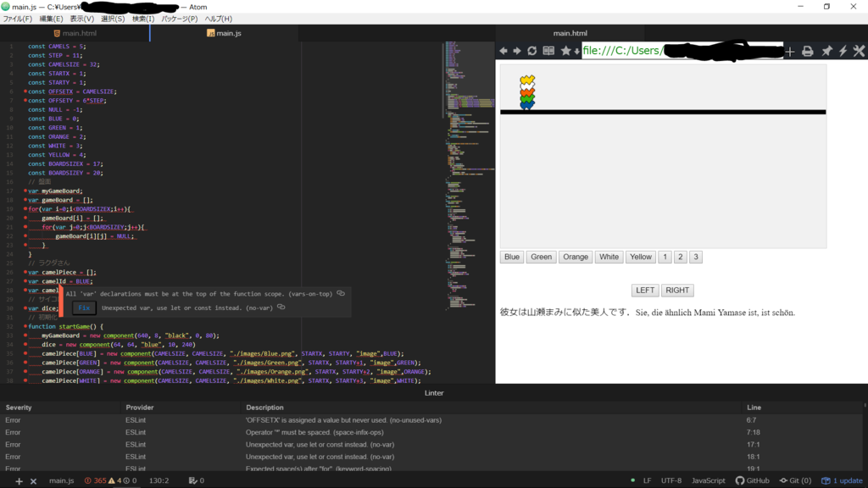
Task: Open the ファイル(F) menu
Action: pyautogui.click(x=18, y=19)
